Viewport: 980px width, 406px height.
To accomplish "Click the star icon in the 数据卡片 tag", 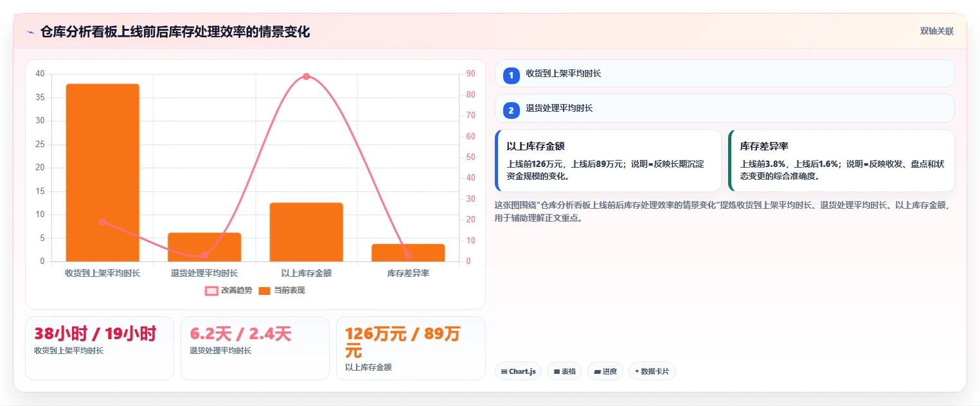I will point(637,371).
